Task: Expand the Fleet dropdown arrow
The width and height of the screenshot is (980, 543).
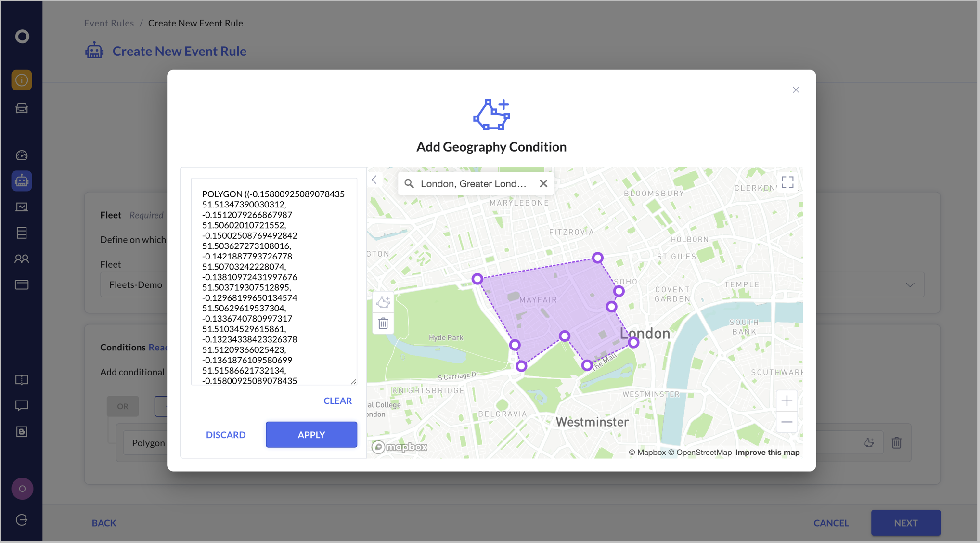Action: tap(910, 285)
